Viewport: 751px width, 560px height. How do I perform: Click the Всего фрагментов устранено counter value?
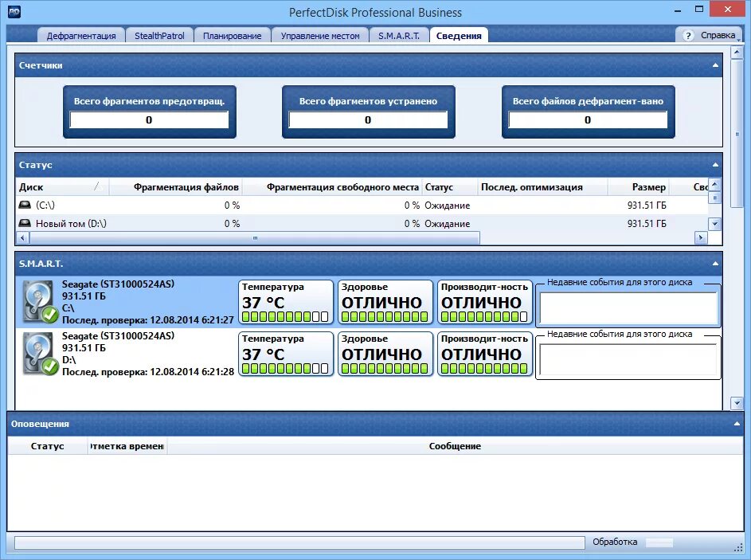click(x=368, y=119)
